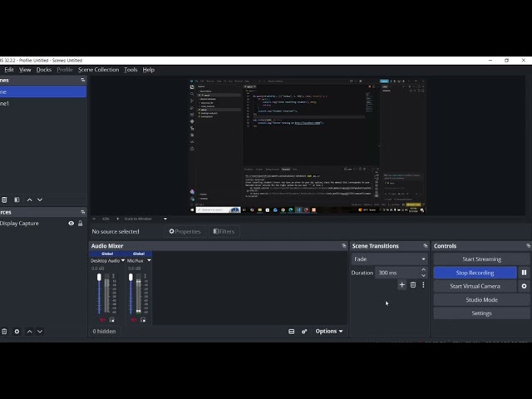The width and height of the screenshot is (532, 399).
Task: Float the Scenes dock with its header icon
Action: coord(83,80)
